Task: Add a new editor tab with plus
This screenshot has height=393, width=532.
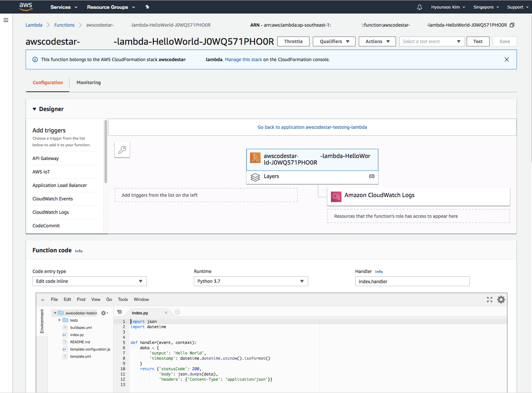Action: click(x=178, y=312)
